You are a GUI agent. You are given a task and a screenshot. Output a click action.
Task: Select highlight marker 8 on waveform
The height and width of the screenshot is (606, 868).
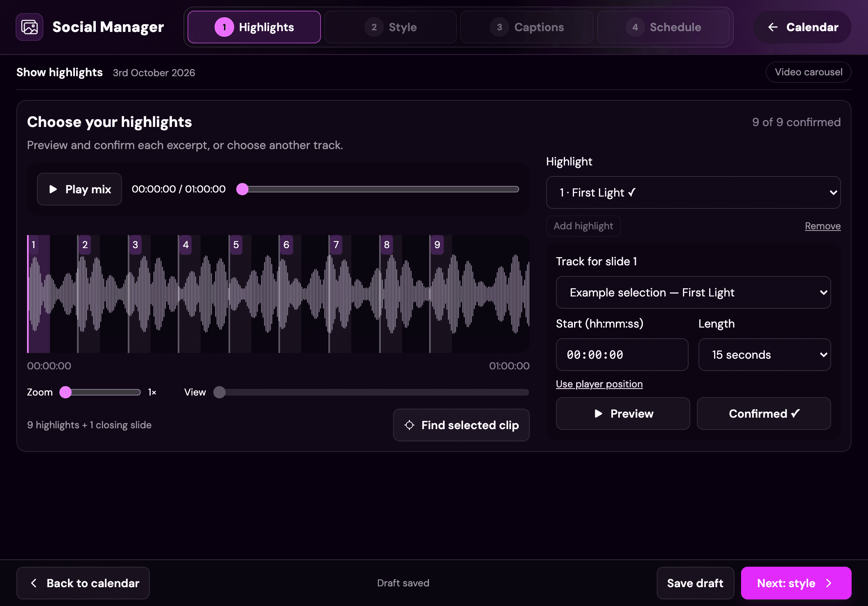[x=387, y=245]
